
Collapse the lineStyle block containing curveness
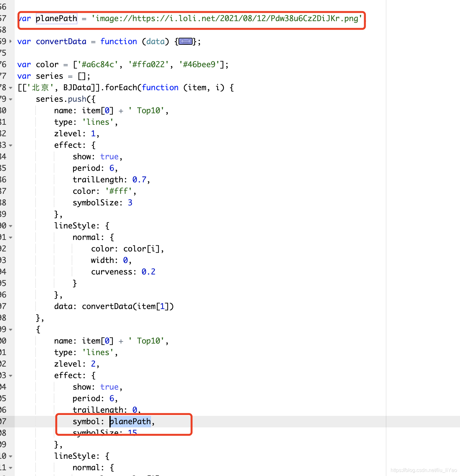coord(11,226)
